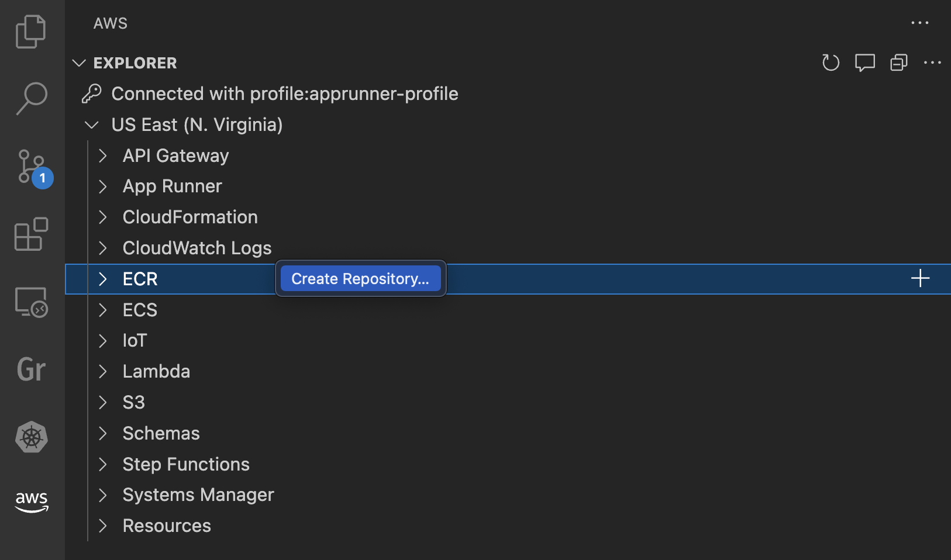Select the 'S3' tree label
This screenshot has width=951, height=560.
pos(134,402)
